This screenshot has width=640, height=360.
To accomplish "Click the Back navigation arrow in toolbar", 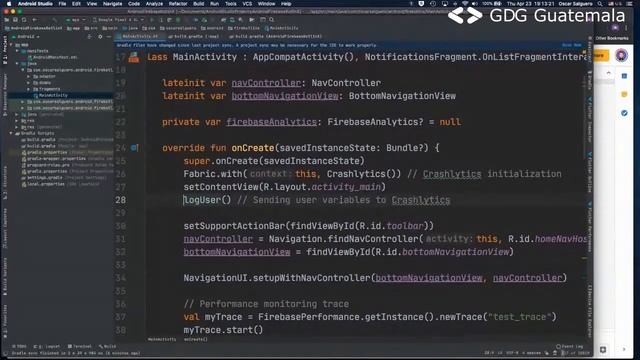I will click(35, 20).
